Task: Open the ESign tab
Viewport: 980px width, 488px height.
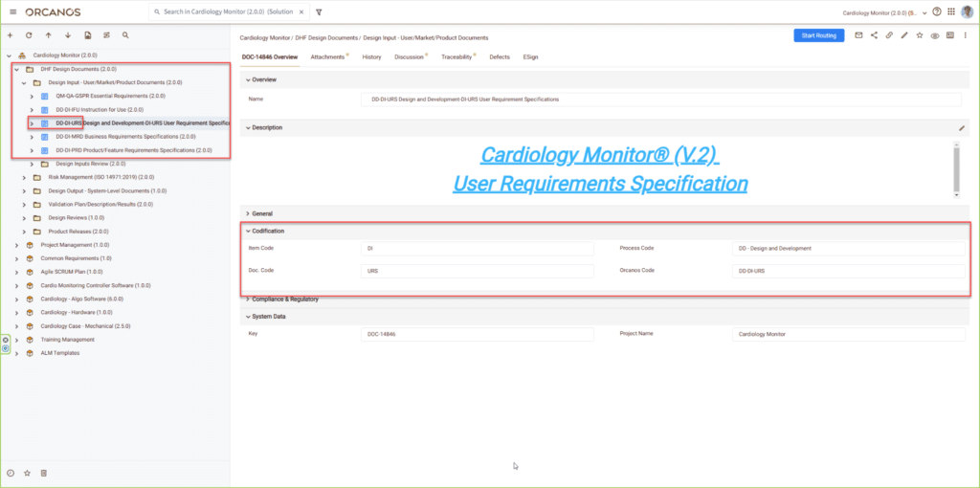Action: [x=530, y=56]
